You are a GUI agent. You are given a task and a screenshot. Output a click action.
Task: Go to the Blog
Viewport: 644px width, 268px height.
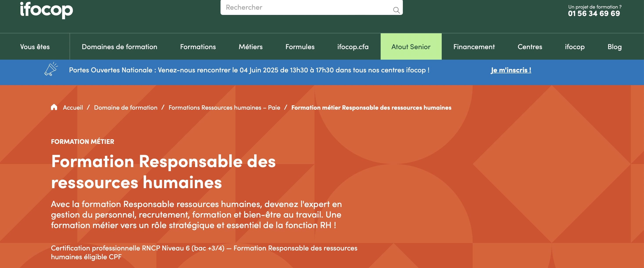615,47
